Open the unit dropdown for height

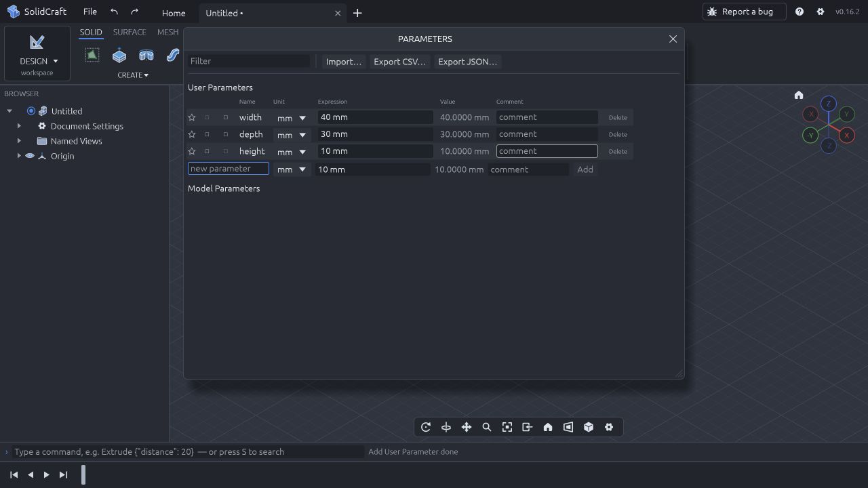(292, 152)
